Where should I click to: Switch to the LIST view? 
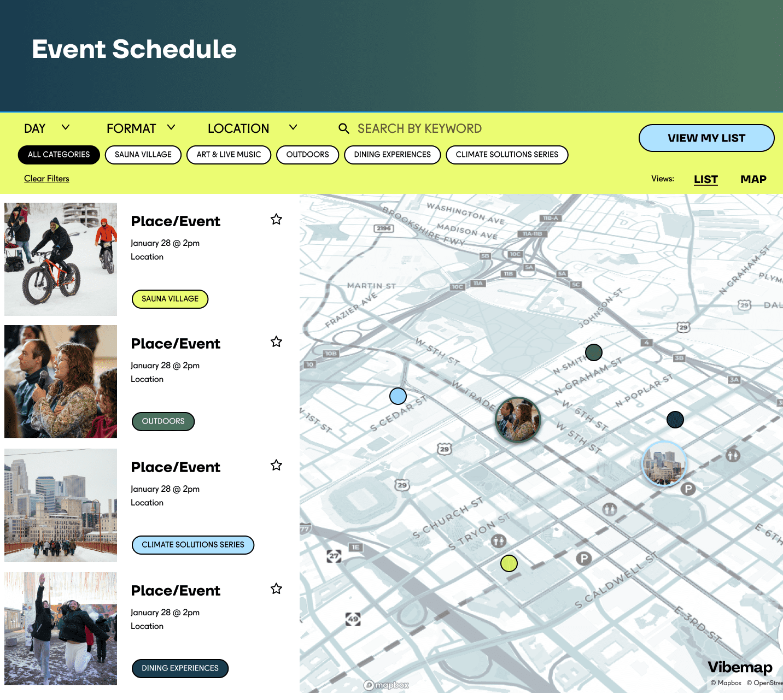pyautogui.click(x=706, y=179)
